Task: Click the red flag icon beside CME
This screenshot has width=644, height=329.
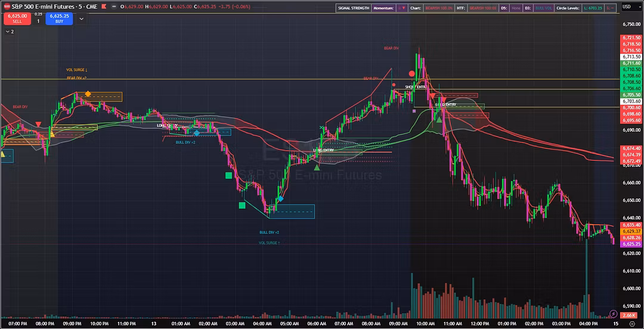Action: [104, 7]
